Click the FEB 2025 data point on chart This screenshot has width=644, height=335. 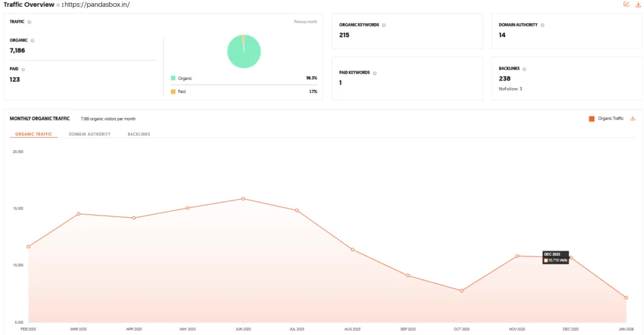[x=28, y=247]
